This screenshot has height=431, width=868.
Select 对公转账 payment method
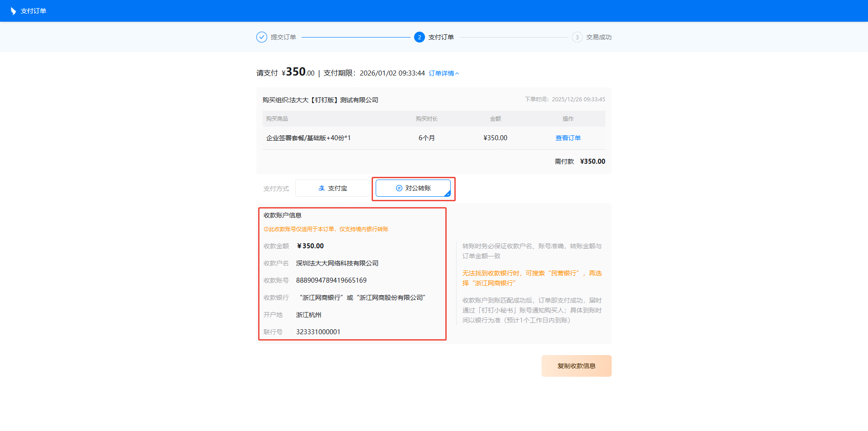pos(413,188)
